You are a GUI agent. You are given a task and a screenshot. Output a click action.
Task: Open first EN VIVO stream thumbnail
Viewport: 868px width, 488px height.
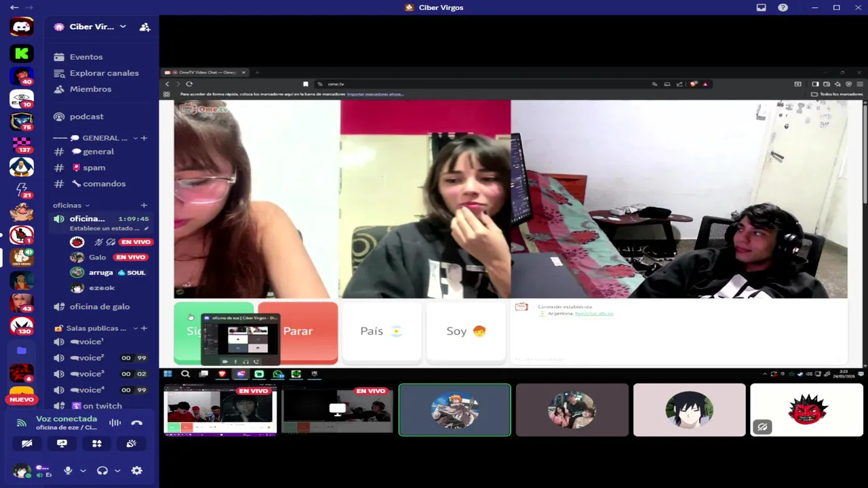[x=220, y=410]
